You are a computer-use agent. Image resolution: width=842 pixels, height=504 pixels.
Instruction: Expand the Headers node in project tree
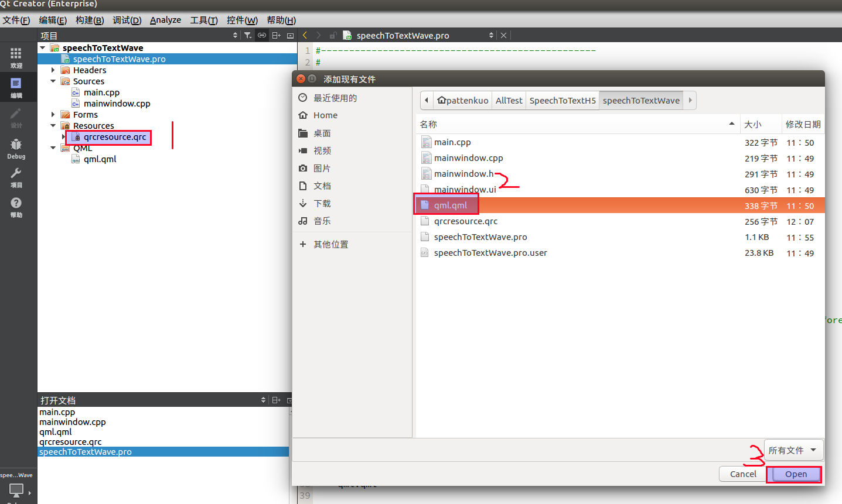tap(53, 70)
